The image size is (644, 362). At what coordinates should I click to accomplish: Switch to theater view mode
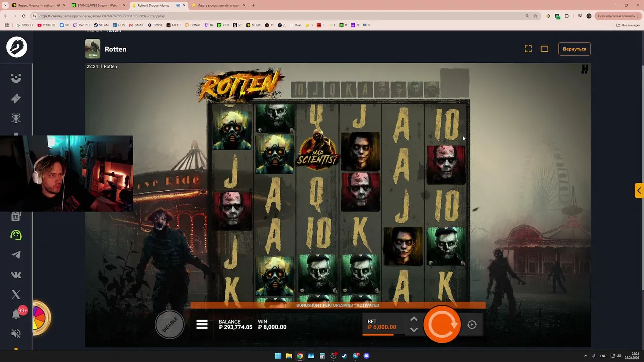tap(544, 49)
